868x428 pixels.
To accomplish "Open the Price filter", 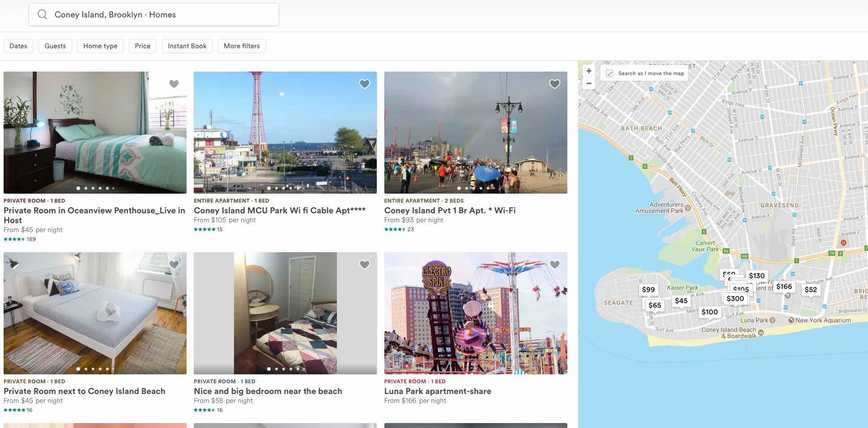I will click(x=142, y=46).
